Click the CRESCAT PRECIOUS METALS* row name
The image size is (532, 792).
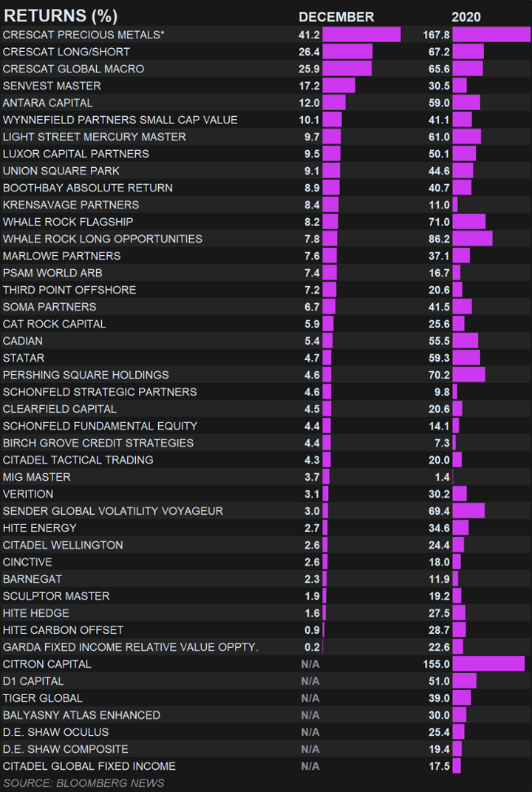point(83,34)
